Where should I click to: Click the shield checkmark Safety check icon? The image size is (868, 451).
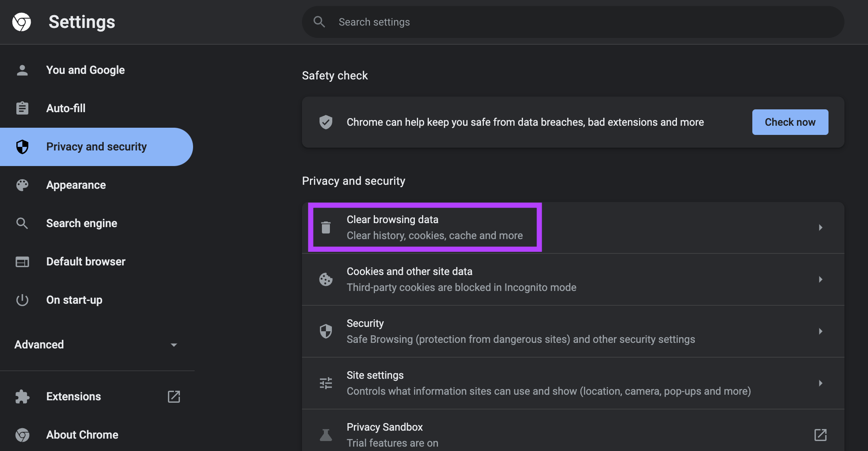tap(326, 122)
